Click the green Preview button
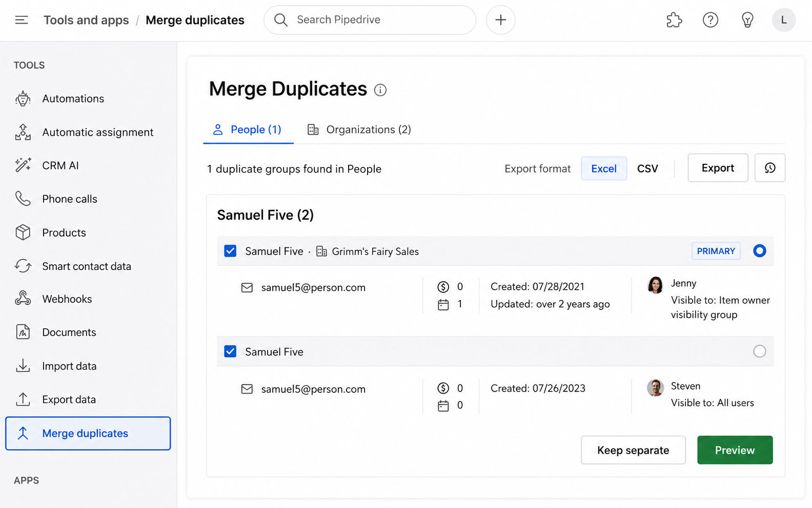This screenshot has width=812, height=508. coord(735,450)
